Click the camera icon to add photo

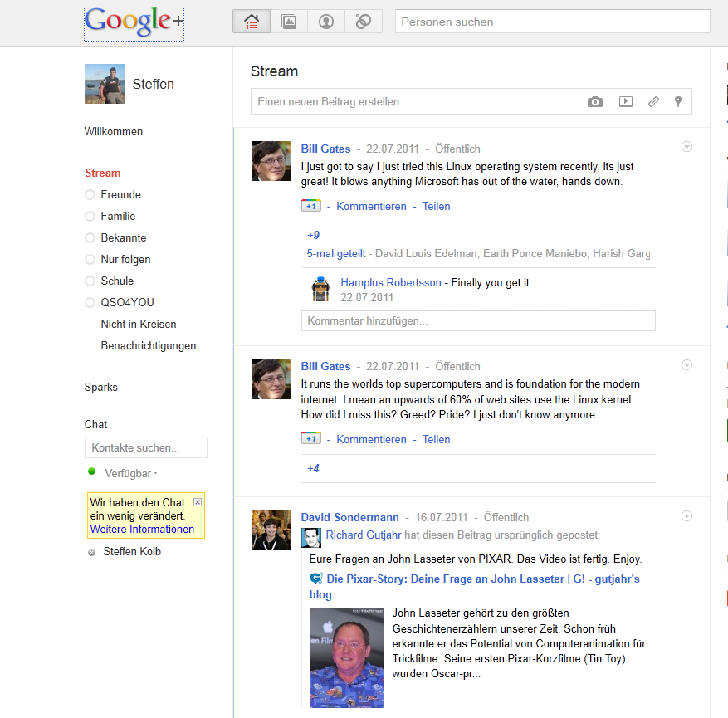(595, 102)
